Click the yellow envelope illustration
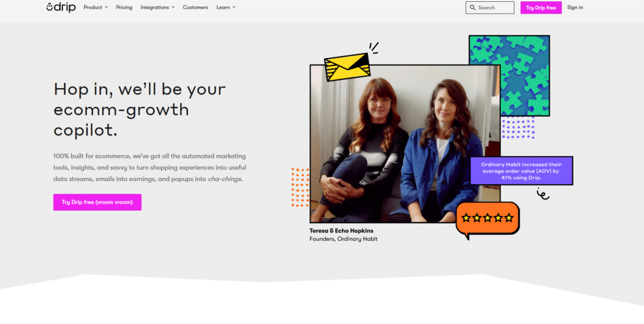644x324 pixels. point(347,67)
